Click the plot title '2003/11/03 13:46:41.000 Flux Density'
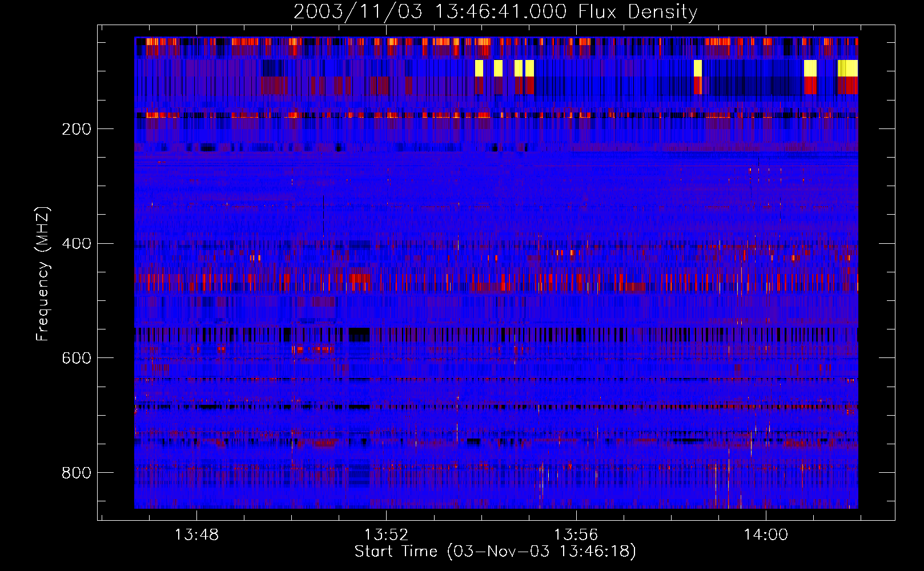The width and height of the screenshot is (924, 571). [x=495, y=11]
